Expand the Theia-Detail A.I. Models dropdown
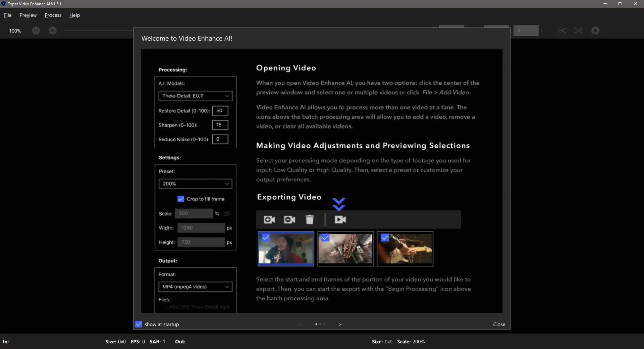Viewport: 644px width, 349px height. (x=195, y=96)
